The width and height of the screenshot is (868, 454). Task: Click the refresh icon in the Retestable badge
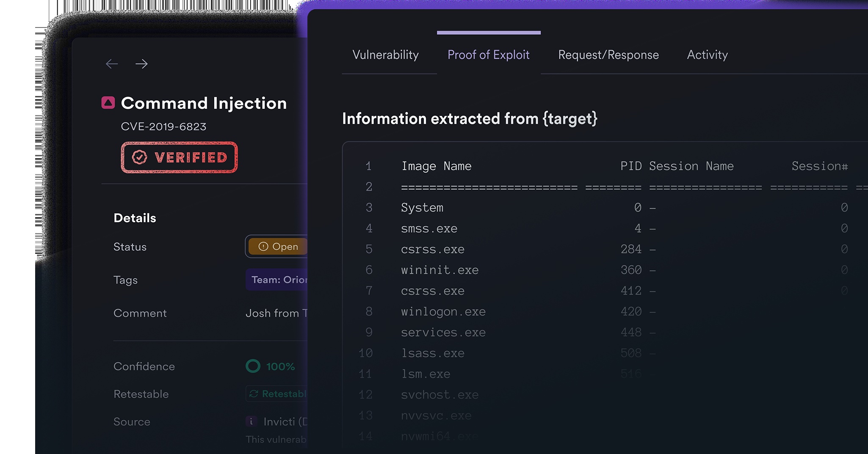coord(254,394)
